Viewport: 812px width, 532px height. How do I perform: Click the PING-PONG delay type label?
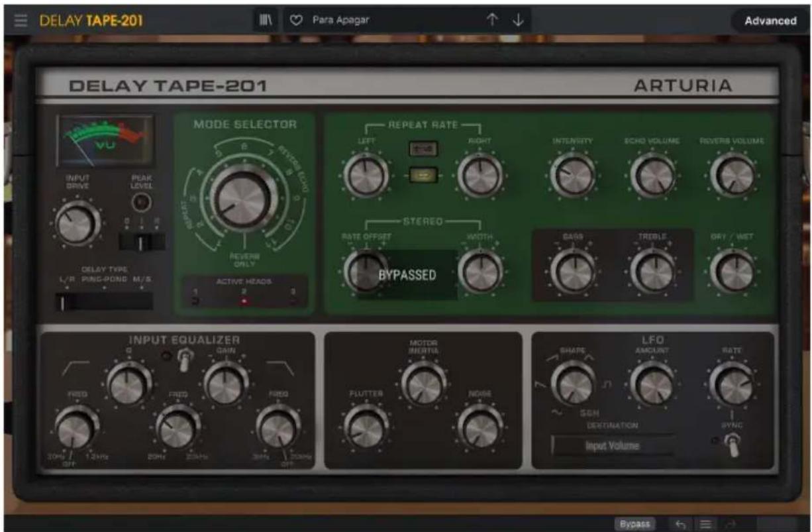pos(105,280)
